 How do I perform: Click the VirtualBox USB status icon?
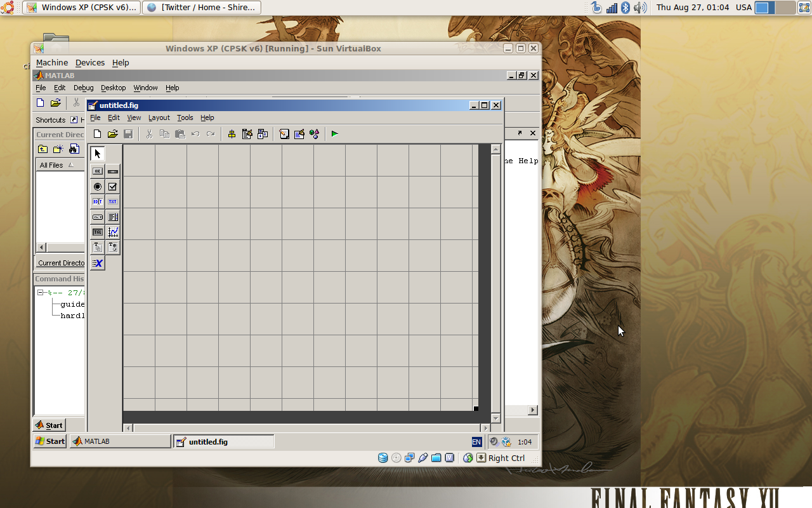[x=422, y=458]
